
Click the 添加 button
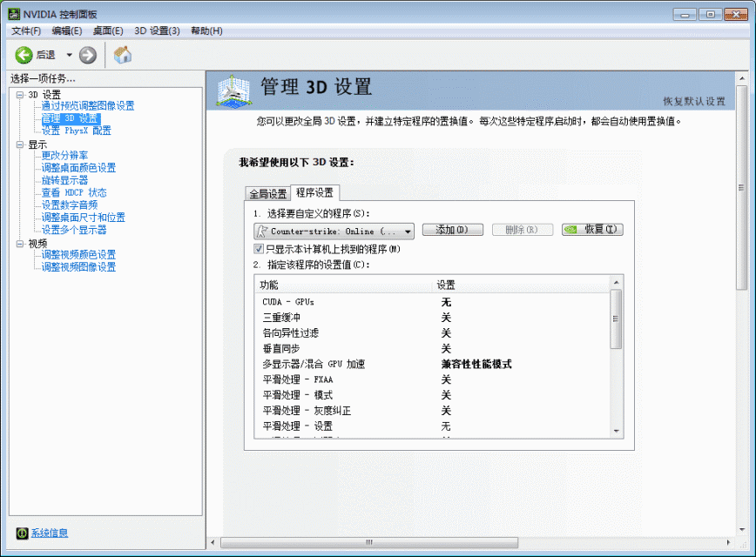[452, 230]
